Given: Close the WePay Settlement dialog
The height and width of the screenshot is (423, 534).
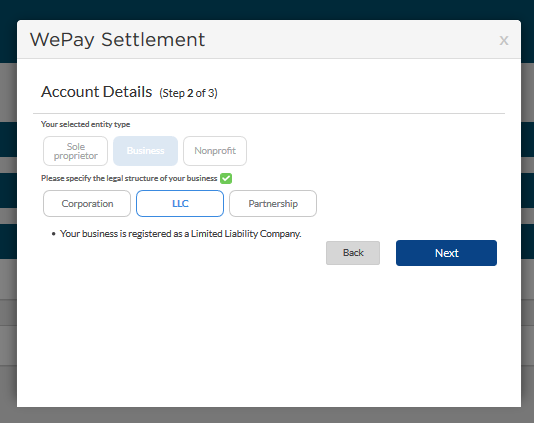Looking at the screenshot, I should click(504, 41).
